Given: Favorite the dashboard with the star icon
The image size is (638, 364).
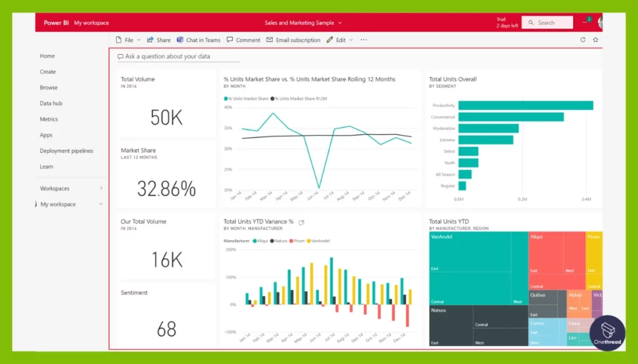Looking at the screenshot, I should pyautogui.click(x=596, y=40).
